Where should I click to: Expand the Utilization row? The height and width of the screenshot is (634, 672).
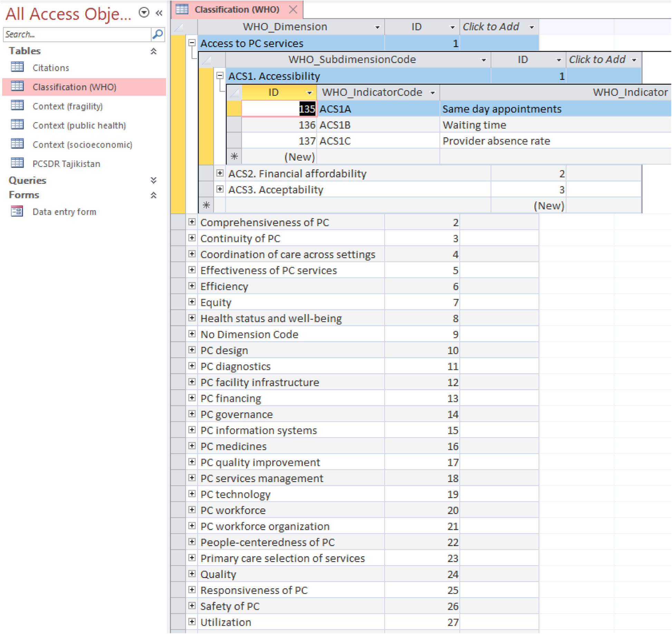192,622
